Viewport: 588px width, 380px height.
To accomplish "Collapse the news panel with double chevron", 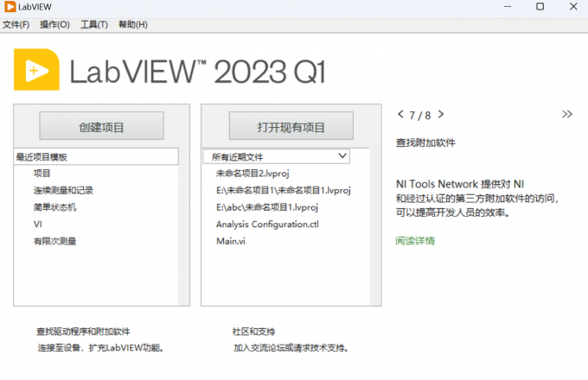I will pos(567,114).
